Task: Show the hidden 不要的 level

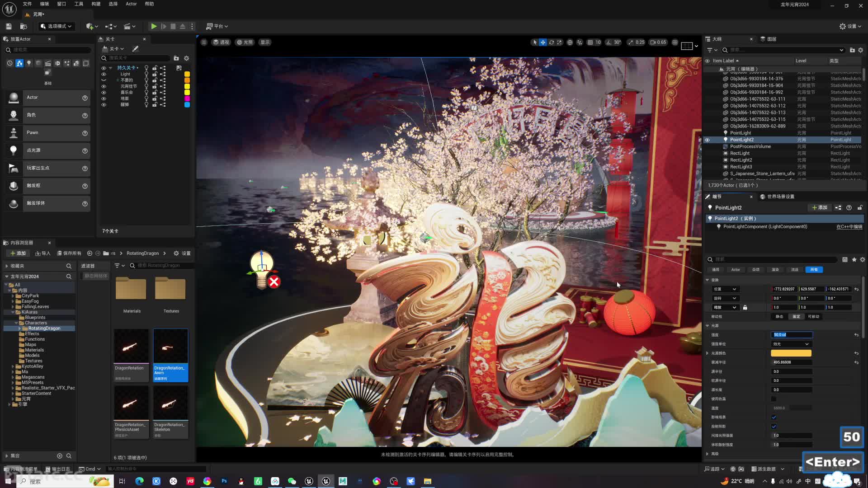Action: pyautogui.click(x=104, y=80)
